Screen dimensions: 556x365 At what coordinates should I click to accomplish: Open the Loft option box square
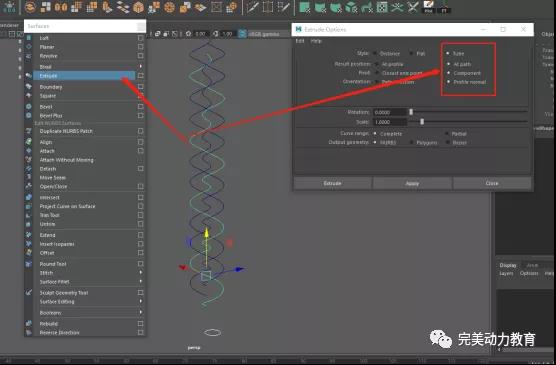[140, 38]
